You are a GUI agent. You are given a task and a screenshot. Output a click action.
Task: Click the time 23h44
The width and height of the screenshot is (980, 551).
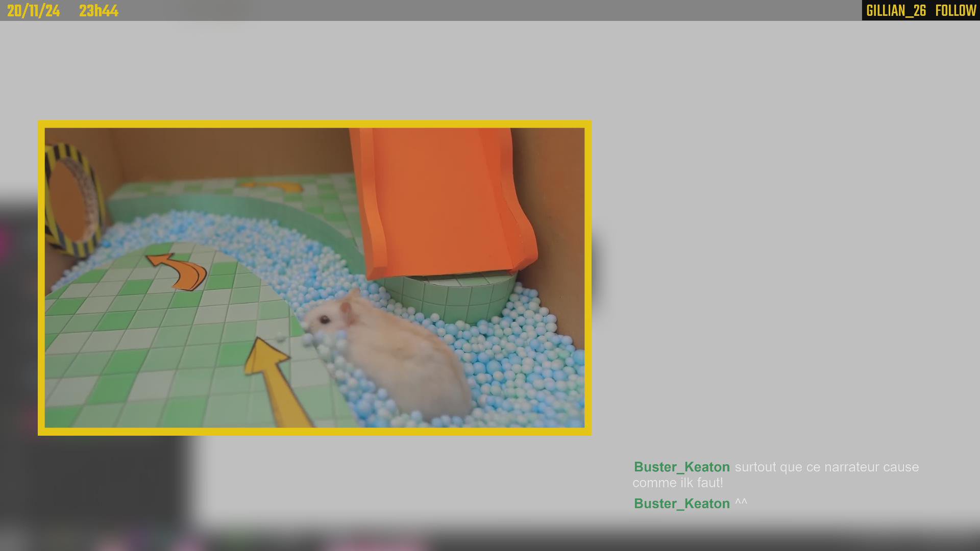tap(99, 11)
